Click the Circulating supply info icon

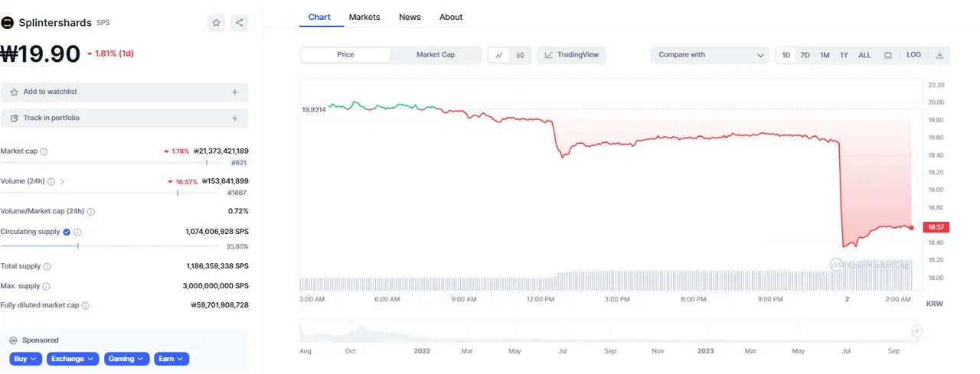(x=78, y=232)
